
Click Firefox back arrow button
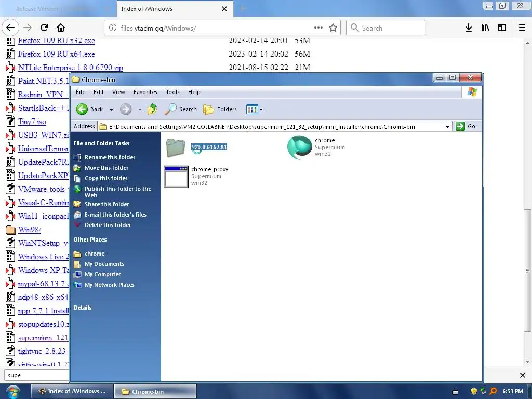10,28
